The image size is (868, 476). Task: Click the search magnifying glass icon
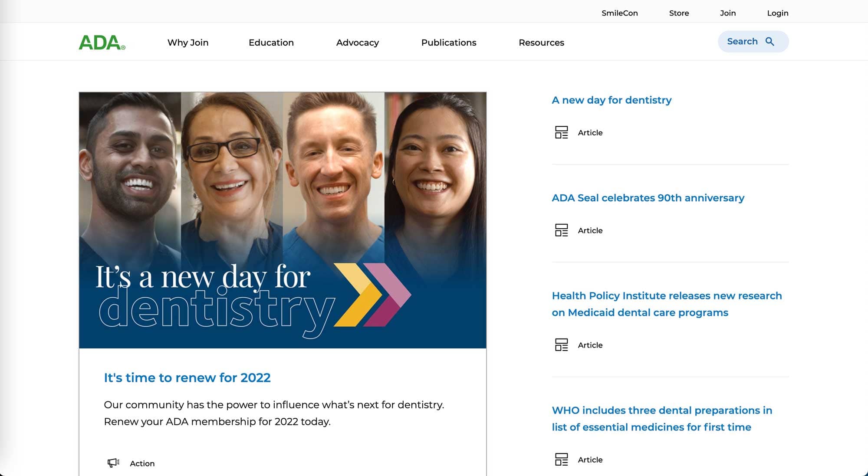(x=770, y=41)
